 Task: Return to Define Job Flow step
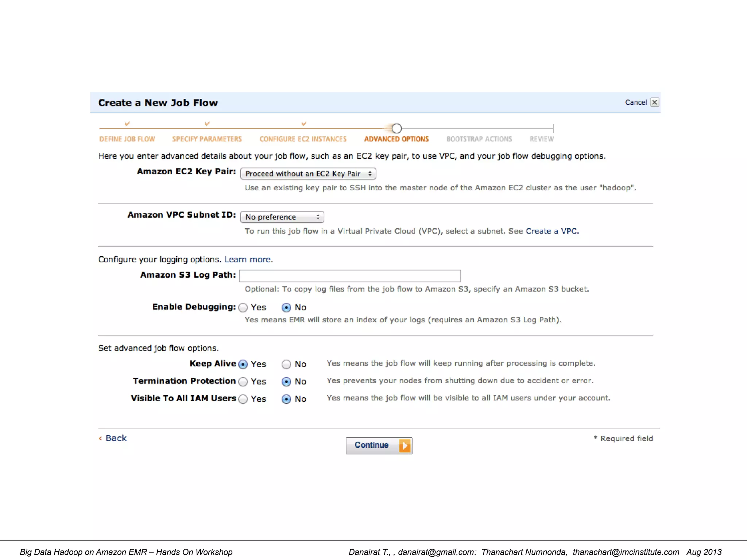(x=127, y=139)
